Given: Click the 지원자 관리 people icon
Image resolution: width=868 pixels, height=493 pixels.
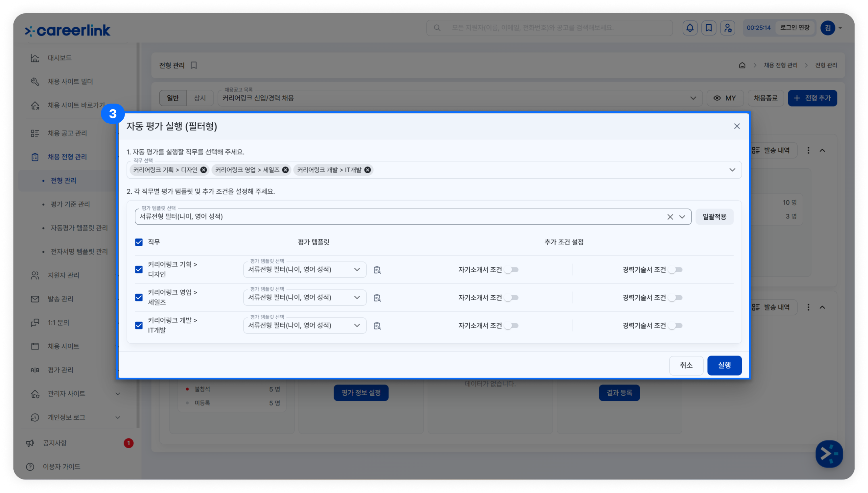Looking at the screenshot, I should 35,275.
